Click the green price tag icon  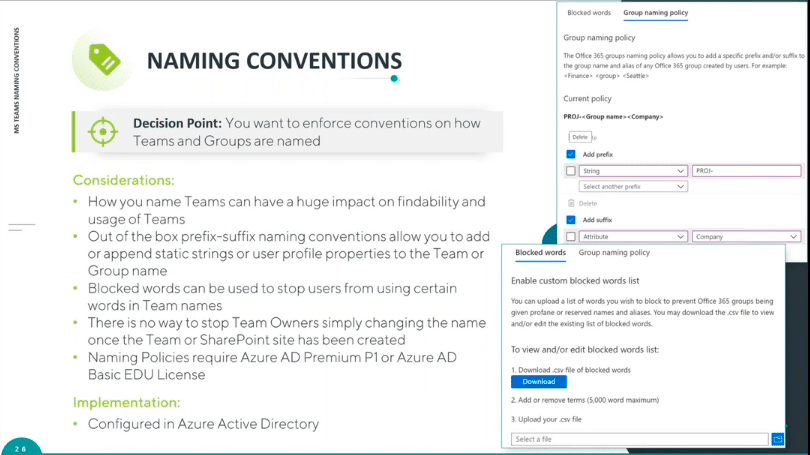(103, 60)
